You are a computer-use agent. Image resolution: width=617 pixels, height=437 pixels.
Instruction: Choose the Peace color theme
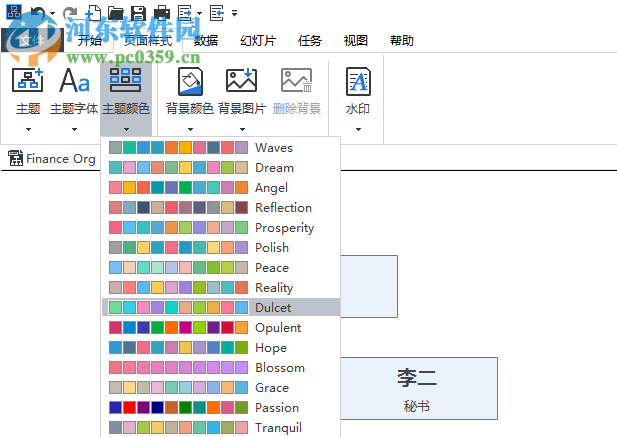point(221,267)
